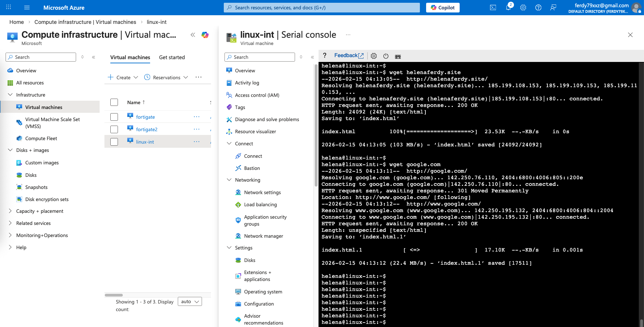Switch to the Get started tab
The height and width of the screenshot is (327, 644).
(x=172, y=57)
